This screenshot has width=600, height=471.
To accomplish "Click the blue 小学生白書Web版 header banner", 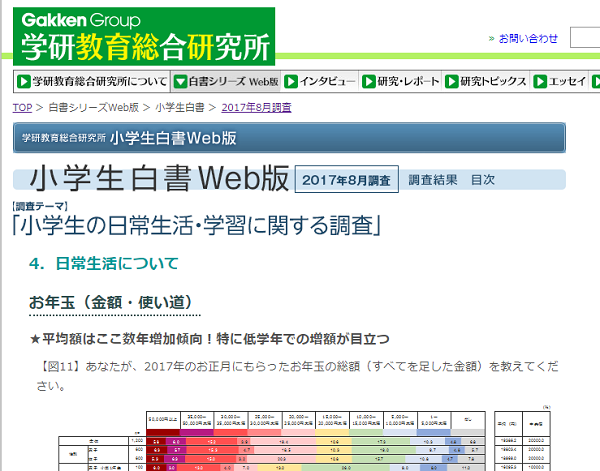I will tap(289, 138).
